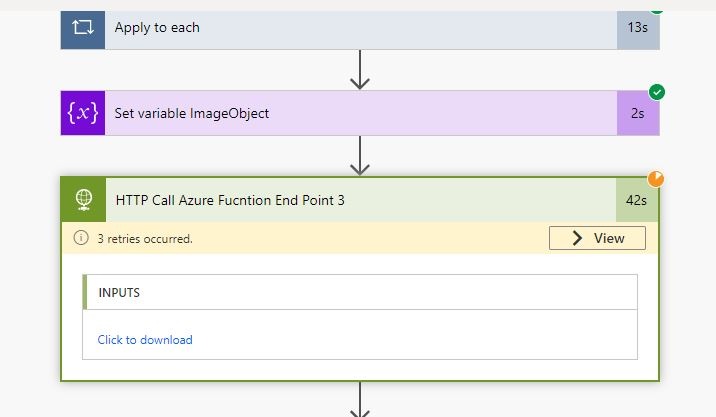
Task: Open the View retries button
Action: click(x=597, y=238)
